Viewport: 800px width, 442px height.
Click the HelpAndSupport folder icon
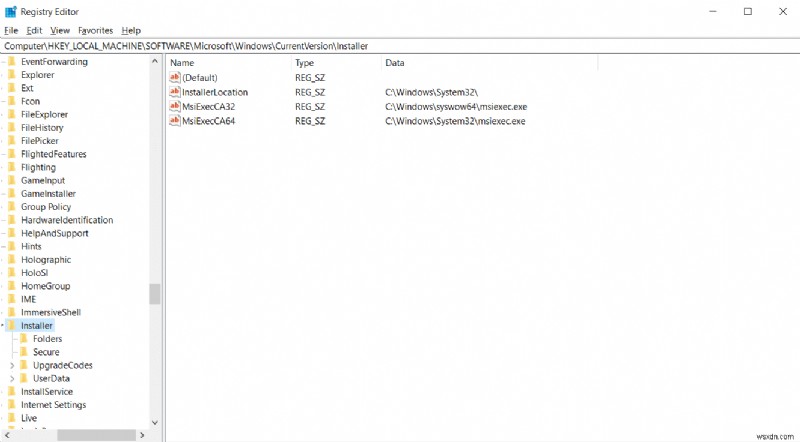12,233
